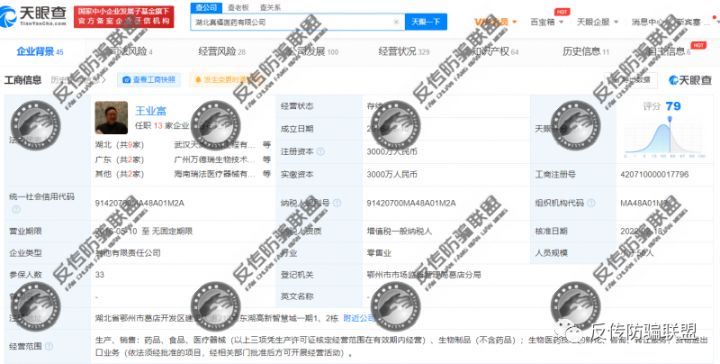Open the 纳税人识别号 help info icon
Screen dimensions: 720x364
click(x=337, y=203)
